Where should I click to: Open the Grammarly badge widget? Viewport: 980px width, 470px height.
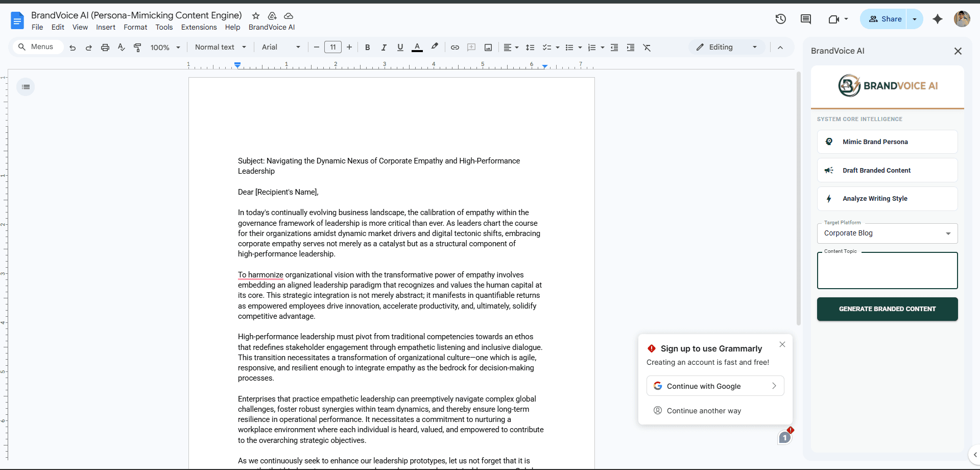785,437
